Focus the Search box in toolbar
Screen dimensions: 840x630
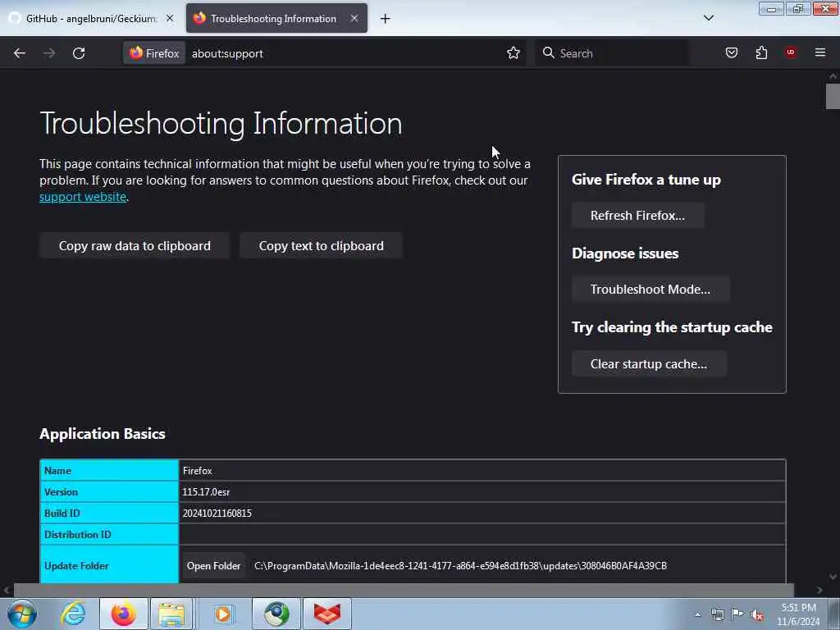click(612, 53)
